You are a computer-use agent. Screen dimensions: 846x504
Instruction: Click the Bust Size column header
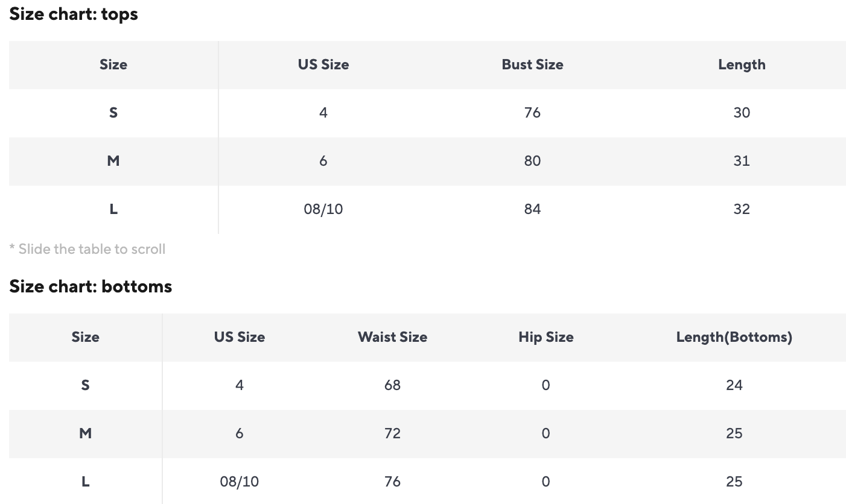(532, 65)
